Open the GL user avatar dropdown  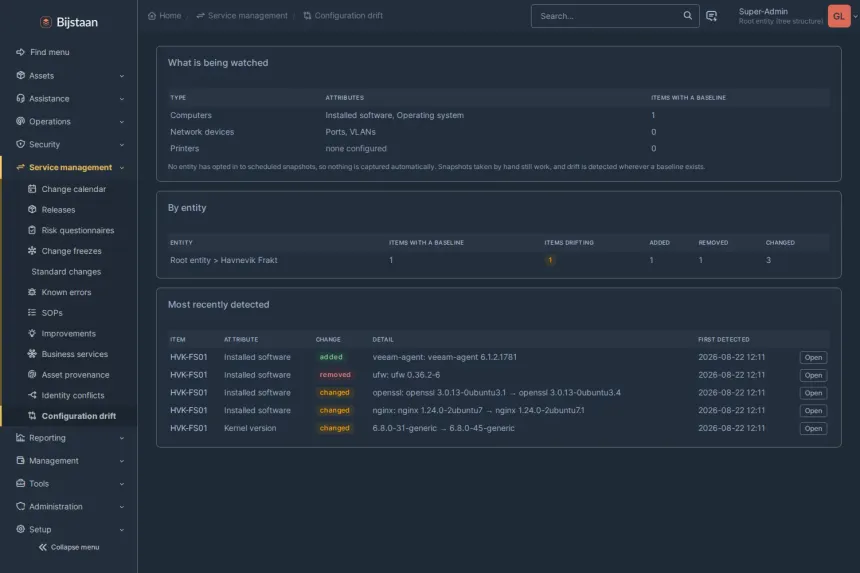[839, 16]
